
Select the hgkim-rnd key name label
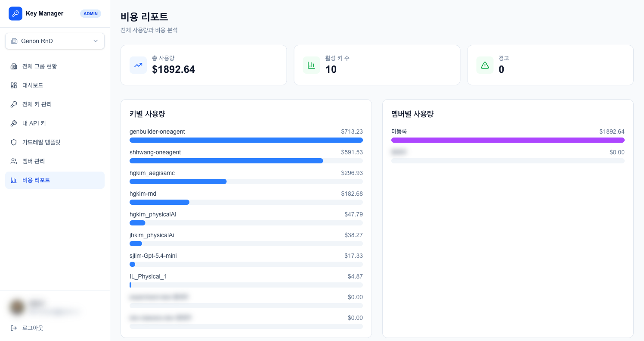142,194
